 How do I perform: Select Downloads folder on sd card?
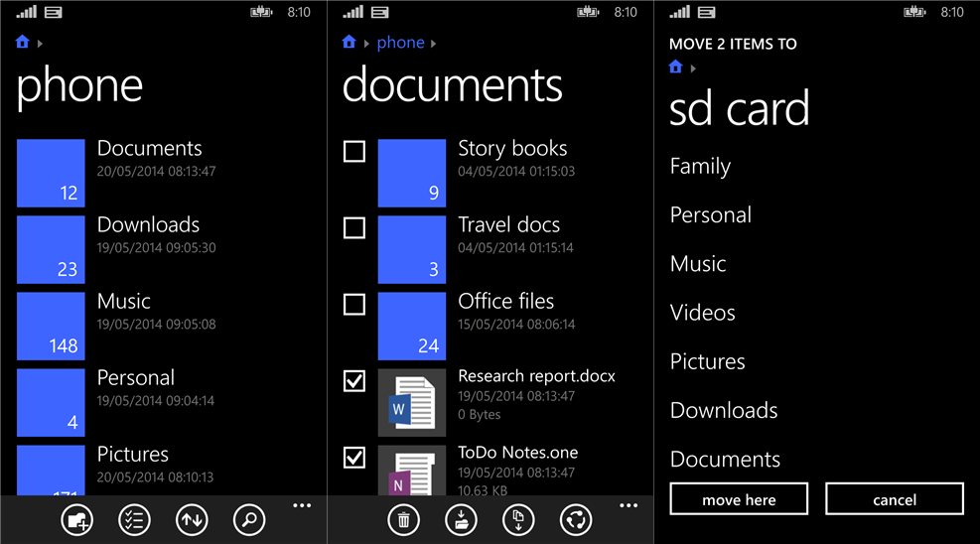click(724, 410)
